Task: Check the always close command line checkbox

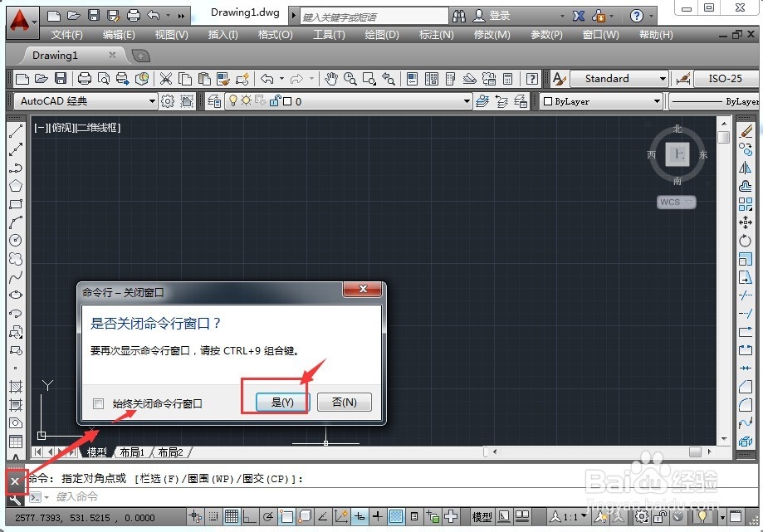Action: click(98, 403)
